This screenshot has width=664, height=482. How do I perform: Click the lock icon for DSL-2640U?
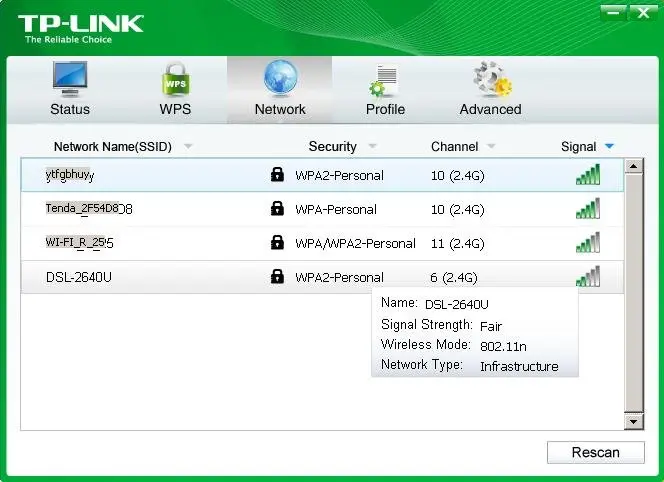277,276
